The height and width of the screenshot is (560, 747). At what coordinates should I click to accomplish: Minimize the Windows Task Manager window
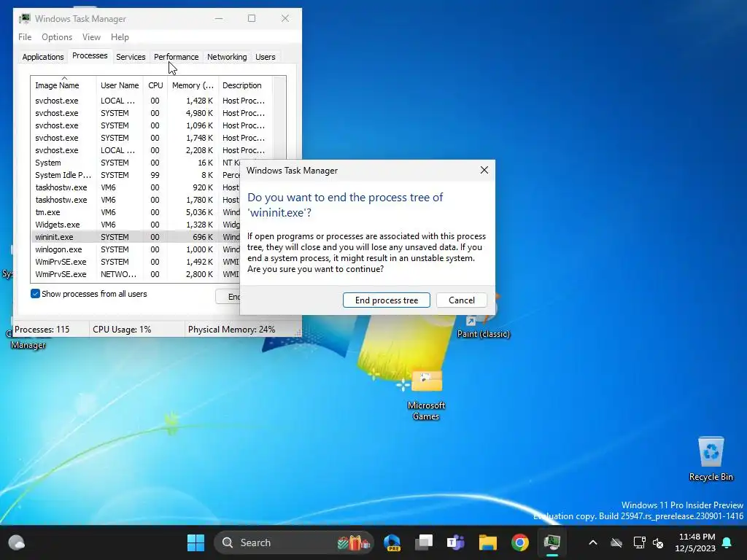point(219,18)
